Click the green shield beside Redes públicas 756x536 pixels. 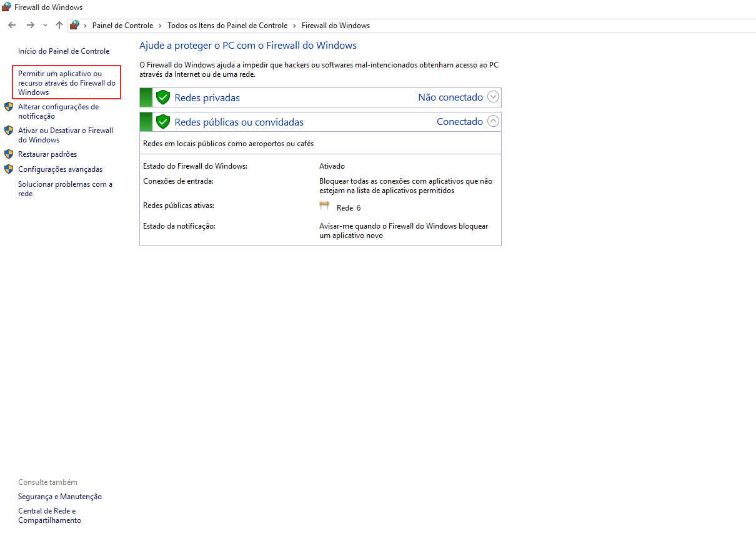(163, 122)
